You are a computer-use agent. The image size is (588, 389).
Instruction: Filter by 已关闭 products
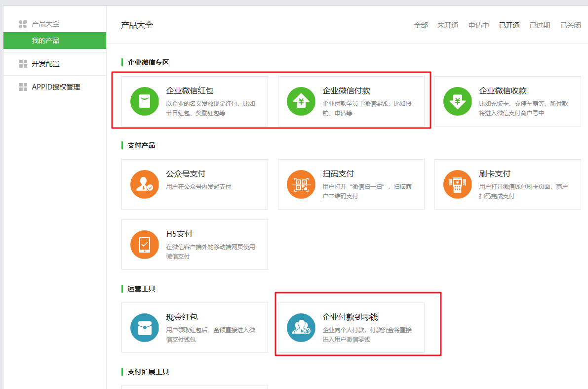[570, 25]
